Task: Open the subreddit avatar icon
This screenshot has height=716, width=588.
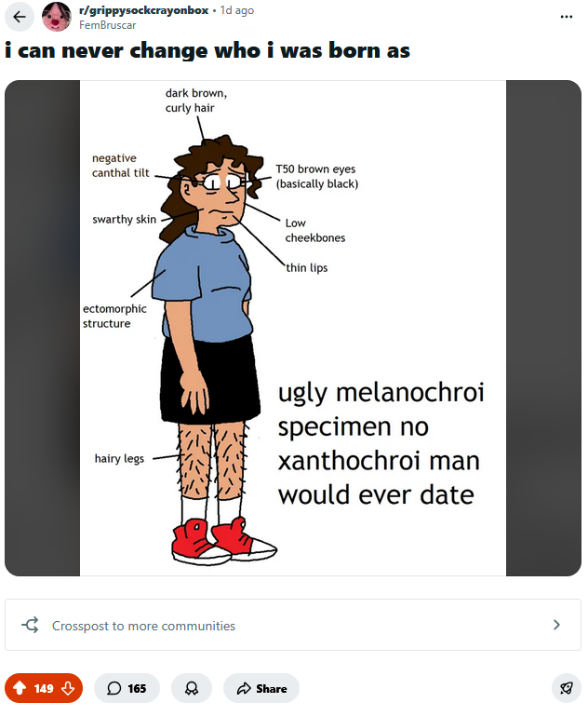Action: pos(57,17)
